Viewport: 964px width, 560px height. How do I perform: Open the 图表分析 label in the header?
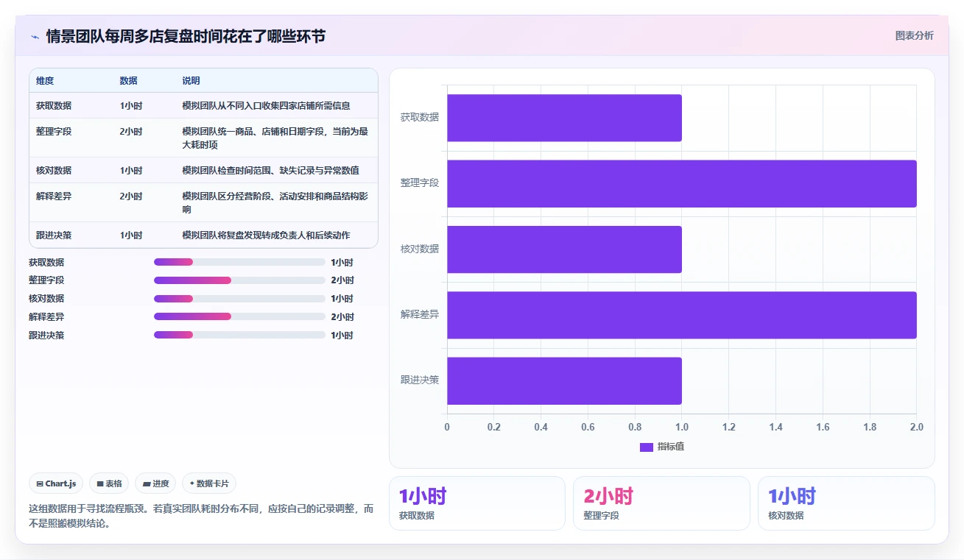click(x=914, y=35)
